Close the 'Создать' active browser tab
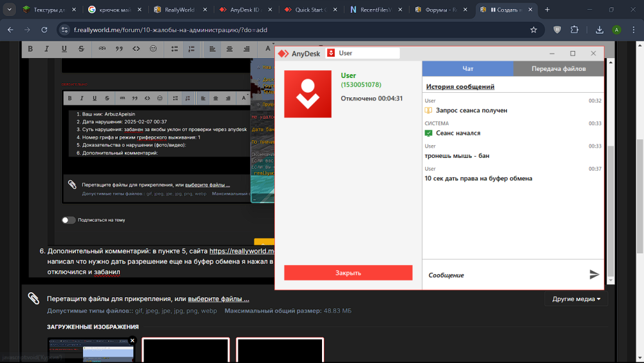 (530, 10)
